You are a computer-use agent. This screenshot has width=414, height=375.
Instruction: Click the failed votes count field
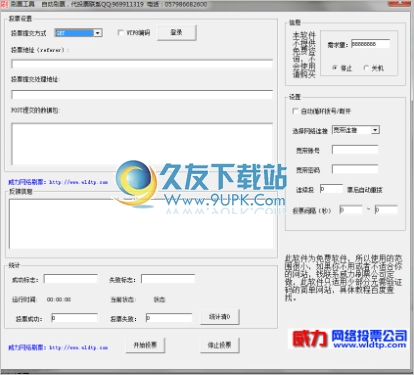point(169,318)
